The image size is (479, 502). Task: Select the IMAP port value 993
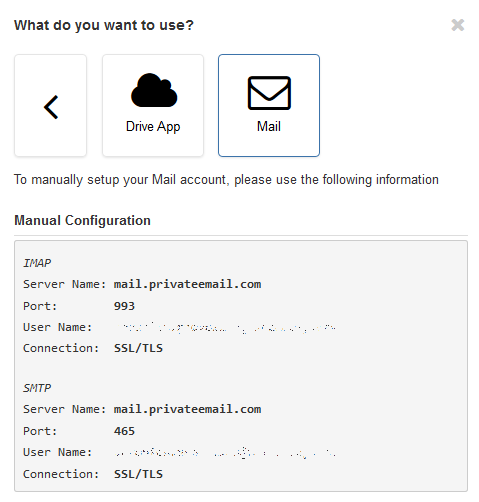click(124, 306)
